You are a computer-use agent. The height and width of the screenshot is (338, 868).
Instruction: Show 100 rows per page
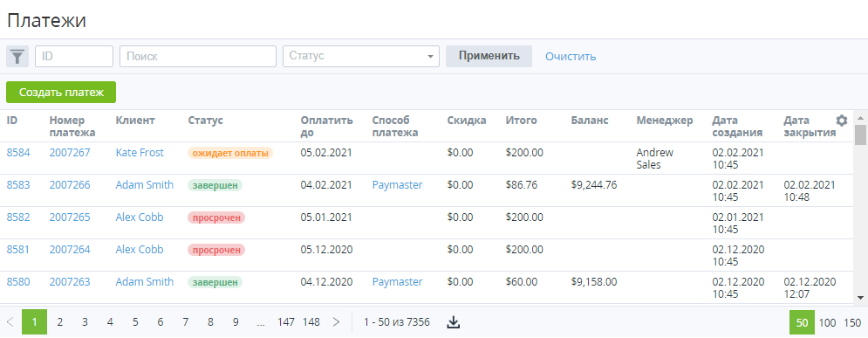pyautogui.click(x=828, y=323)
